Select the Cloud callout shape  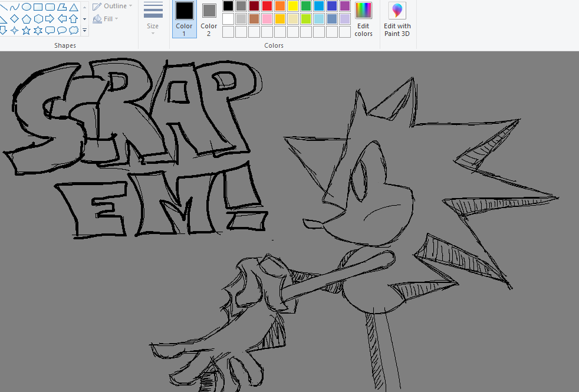74,30
